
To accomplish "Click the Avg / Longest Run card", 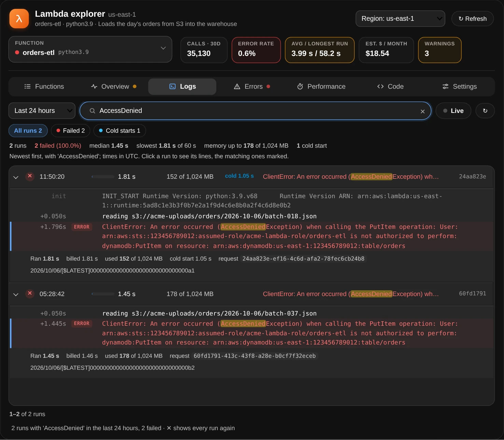I will (320, 50).
